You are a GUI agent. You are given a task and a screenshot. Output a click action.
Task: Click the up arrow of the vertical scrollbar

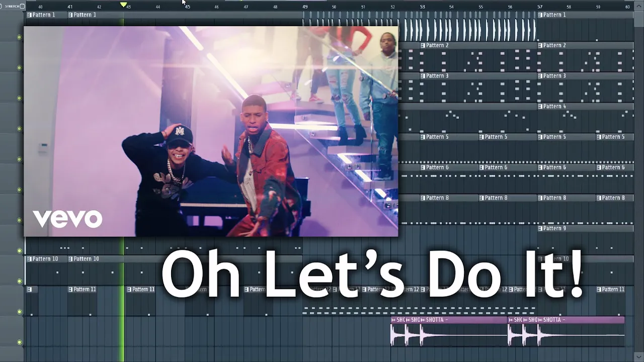[639, 6]
